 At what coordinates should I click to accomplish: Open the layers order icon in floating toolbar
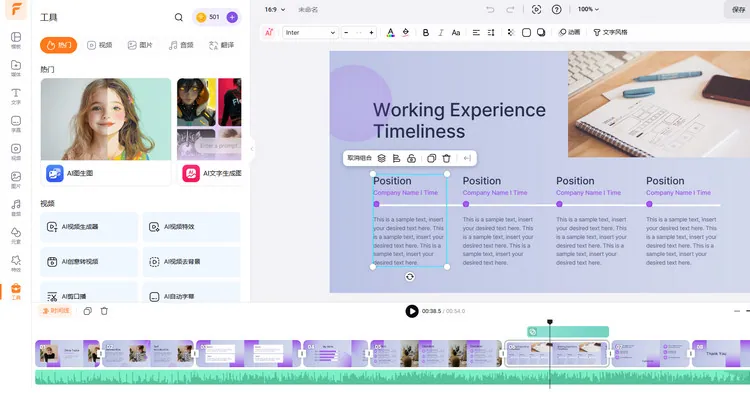pos(381,158)
